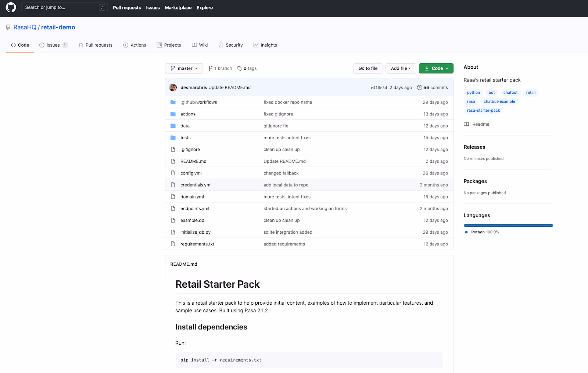Open the repository Pull requests tab
This screenshot has width=588, height=373.
(x=96, y=45)
